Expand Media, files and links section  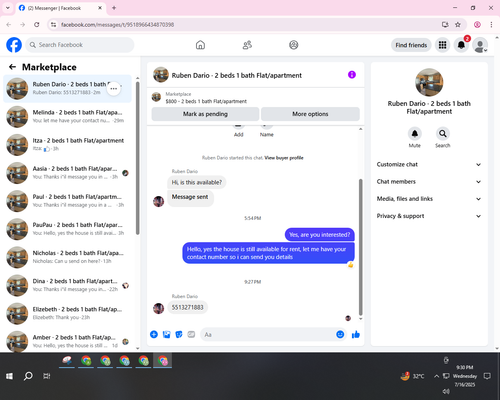(x=429, y=199)
